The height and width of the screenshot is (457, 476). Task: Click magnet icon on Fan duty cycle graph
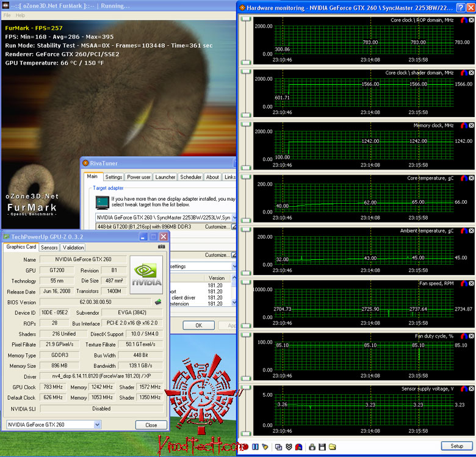point(464,336)
